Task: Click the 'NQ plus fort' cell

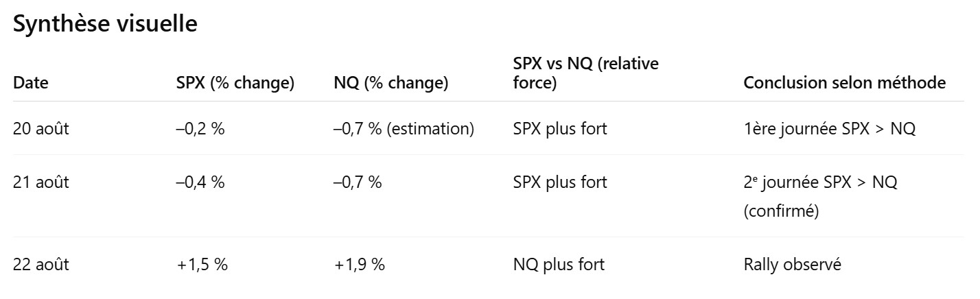Action: pyautogui.click(x=559, y=264)
